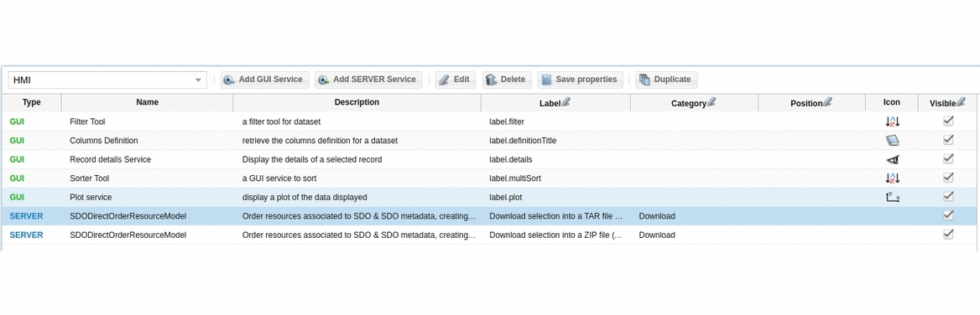The height and width of the screenshot is (315, 980).
Task: Select SDODirectOrderResourceModel row with TAR label
Action: (x=128, y=216)
